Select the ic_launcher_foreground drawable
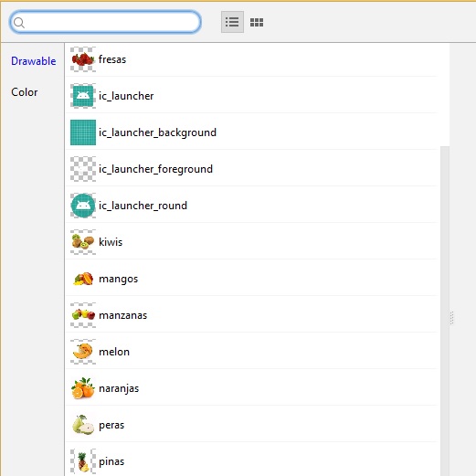The image size is (476, 476). coord(83,169)
